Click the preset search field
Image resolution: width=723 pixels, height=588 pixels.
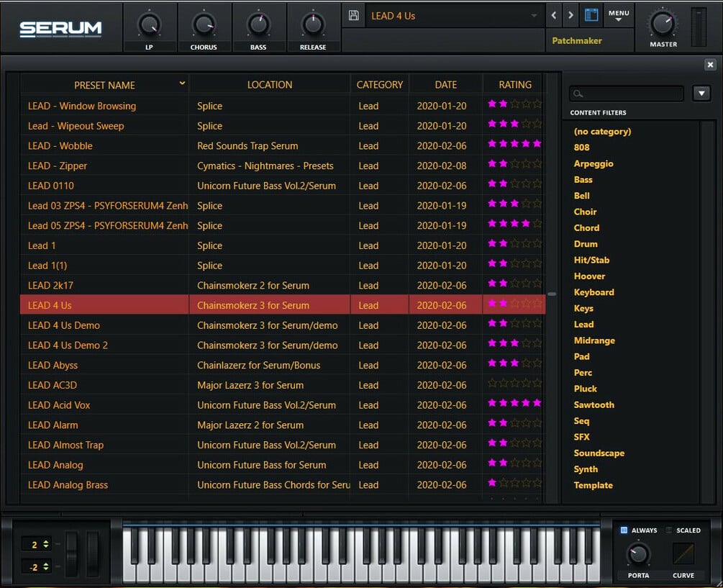pyautogui.click(x=626, y=94)
